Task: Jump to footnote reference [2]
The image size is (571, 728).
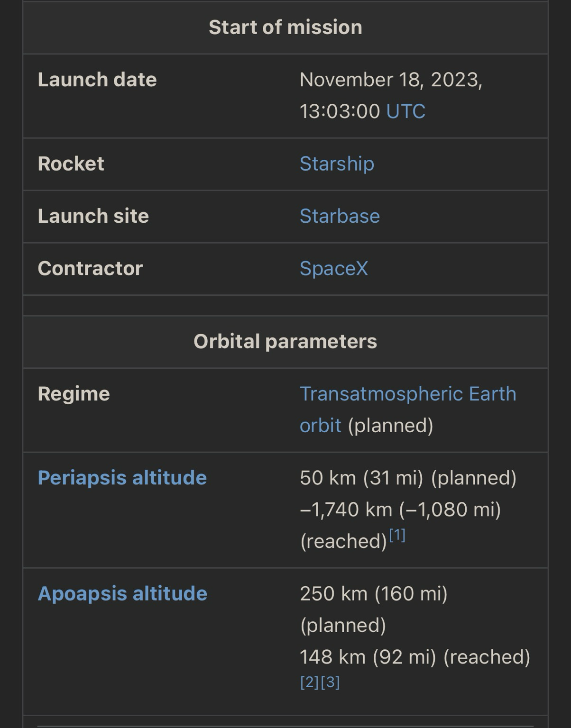Action: click(x=309, y=682)
